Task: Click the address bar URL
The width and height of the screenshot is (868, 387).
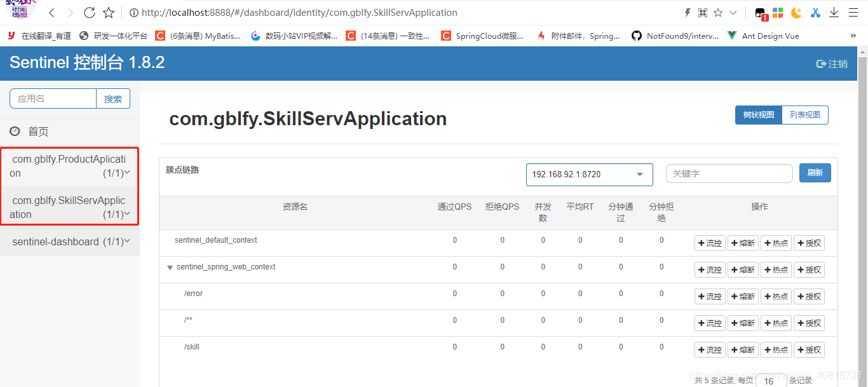Action: click(299, 13)
